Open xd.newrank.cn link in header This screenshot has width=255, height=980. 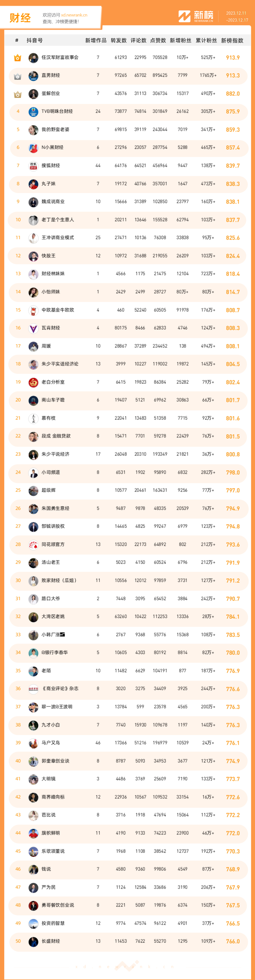74,15
